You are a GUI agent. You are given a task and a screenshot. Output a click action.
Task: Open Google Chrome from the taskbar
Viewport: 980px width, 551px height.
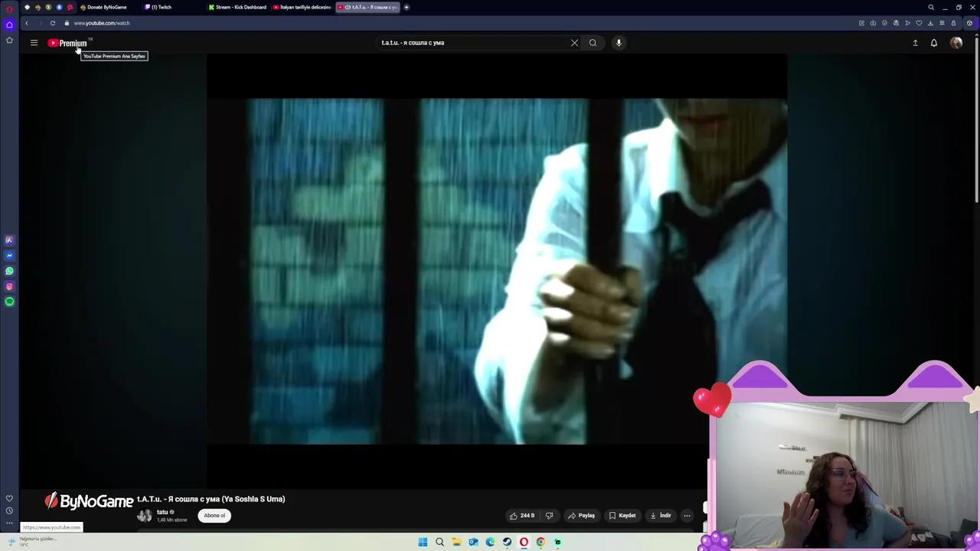tap(541, 542)
